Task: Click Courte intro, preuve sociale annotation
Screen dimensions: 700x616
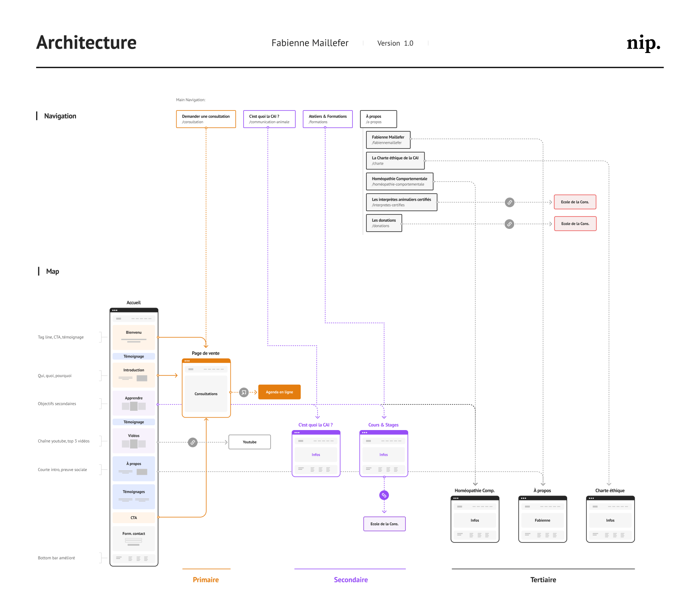Action: tap(62, 470)
